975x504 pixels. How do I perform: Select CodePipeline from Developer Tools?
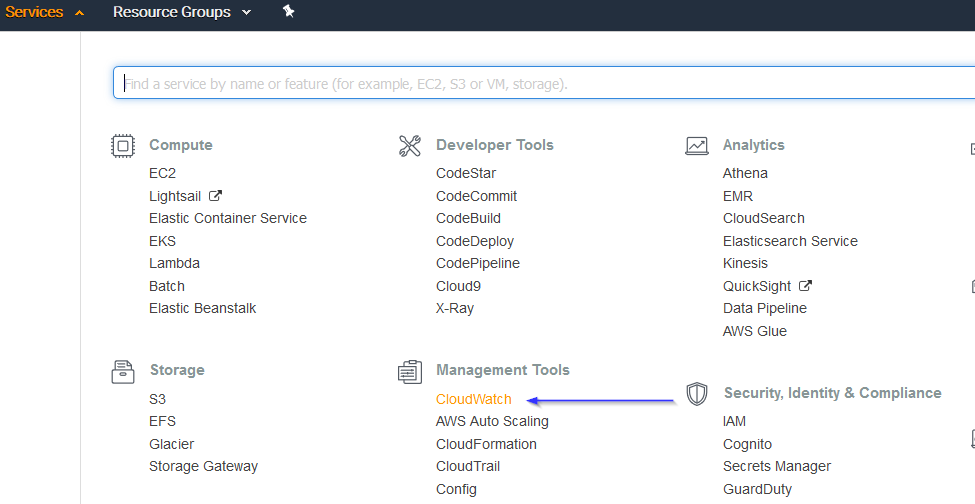pyautogui.click(x=478, y=263)
